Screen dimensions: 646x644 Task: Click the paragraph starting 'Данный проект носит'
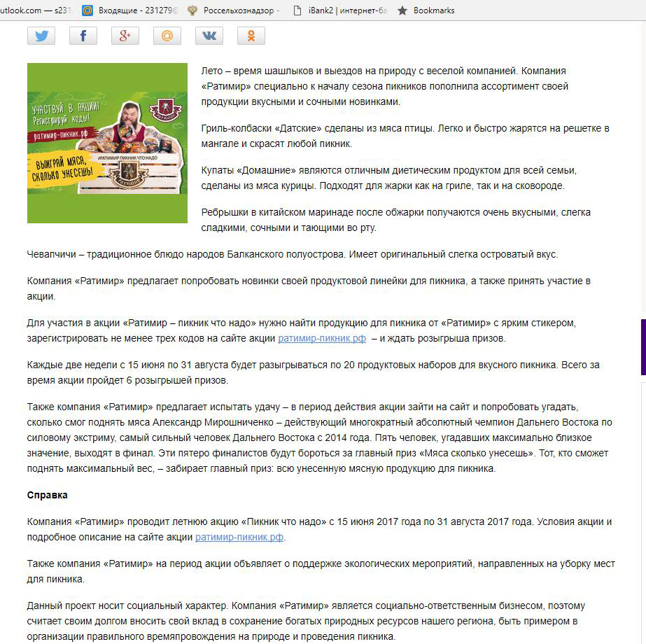(x=306, y=621)
